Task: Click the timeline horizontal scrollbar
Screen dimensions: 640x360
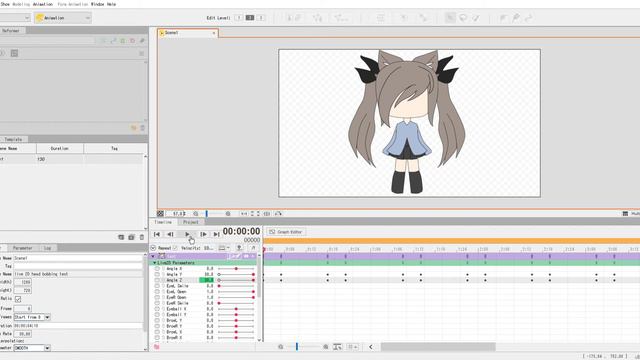Action: tap(438, 347)
